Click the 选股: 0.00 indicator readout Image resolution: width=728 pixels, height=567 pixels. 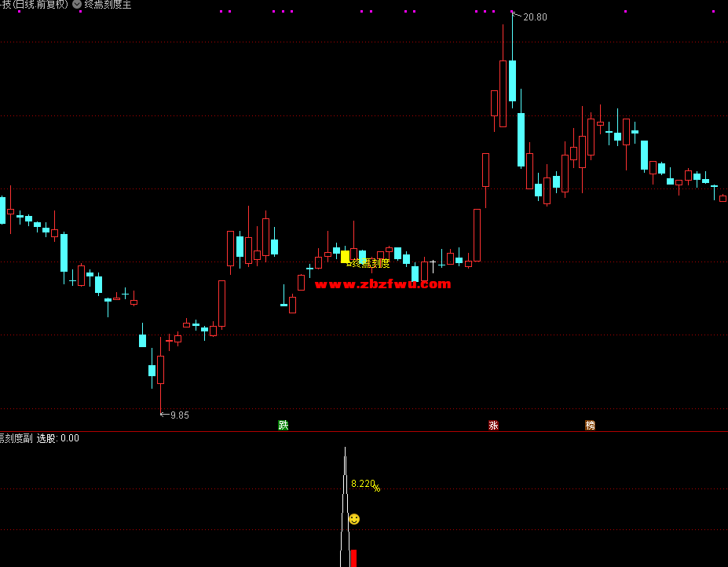58,438
